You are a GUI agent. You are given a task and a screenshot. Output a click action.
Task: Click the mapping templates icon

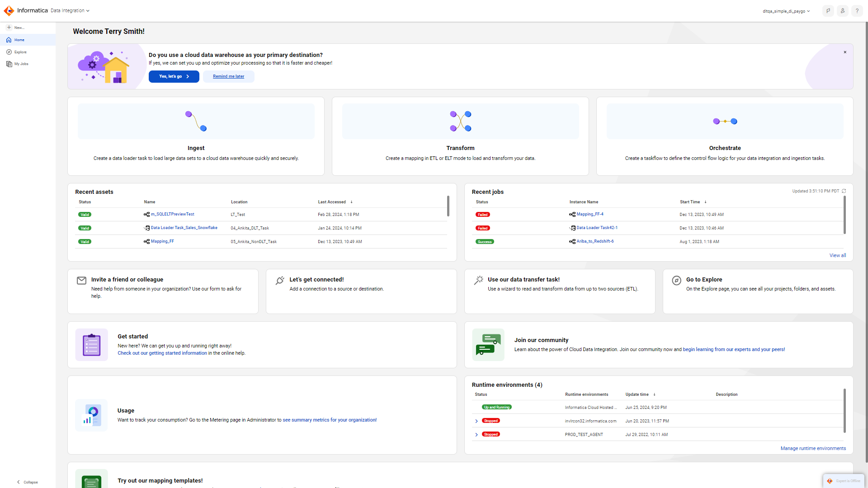tap(92, 479)
